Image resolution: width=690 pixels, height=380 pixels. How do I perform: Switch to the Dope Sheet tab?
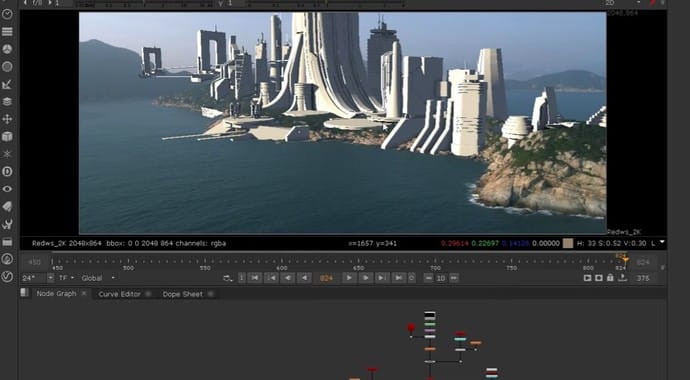click(x=183, y=294)
